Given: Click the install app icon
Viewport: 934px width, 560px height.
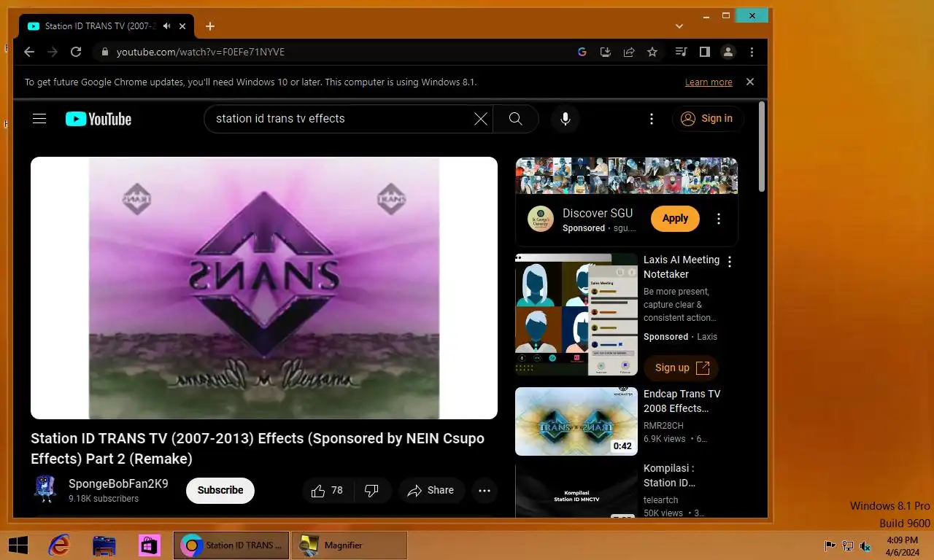Looking at the screenshot, I should pos(605,52).
